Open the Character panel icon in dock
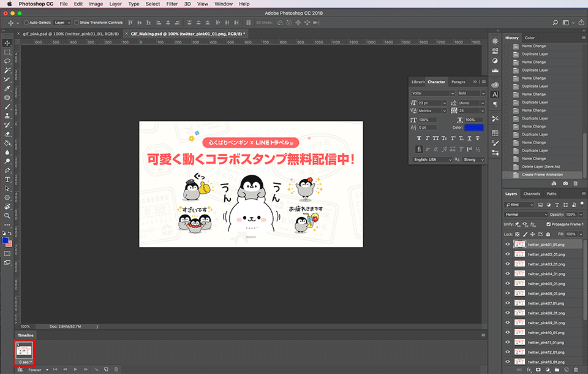The width and height of the screenshot is (588, 374). pyautogui.click(x=495, y=94)
